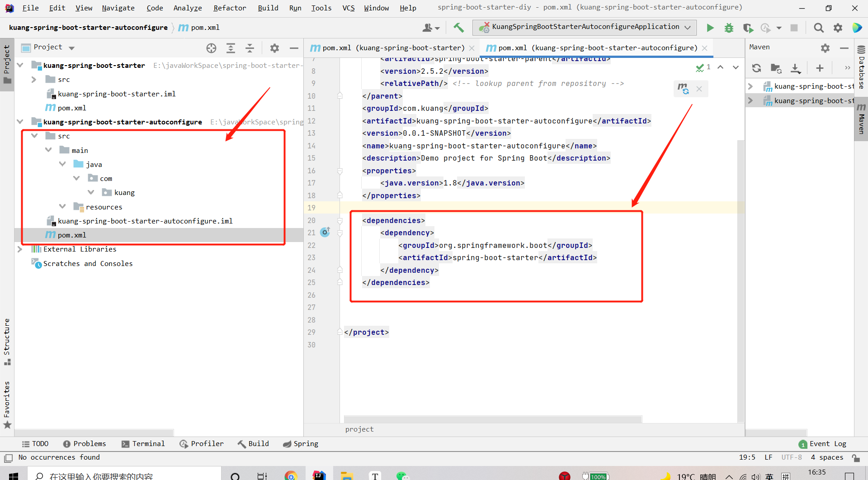This screenshot has height=480, width=868.
Task: Start debugging with the bug icon
Action: pos(729,28)
